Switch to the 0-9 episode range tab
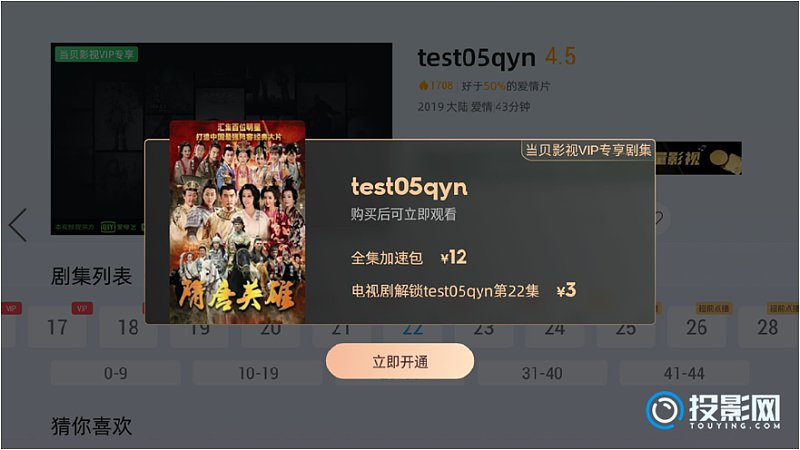Viewport: 800px width, 450px height. (x=115, y=373)
